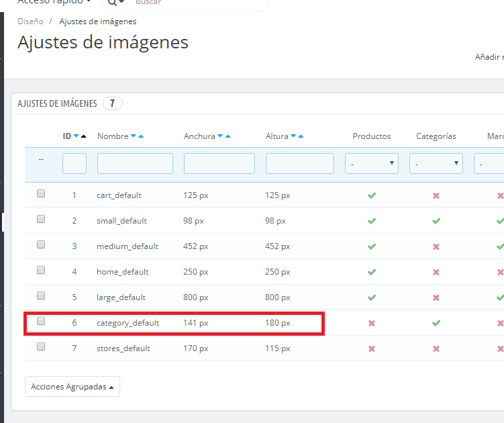Sort Altura column descending arrow

[x=293, y=136]
